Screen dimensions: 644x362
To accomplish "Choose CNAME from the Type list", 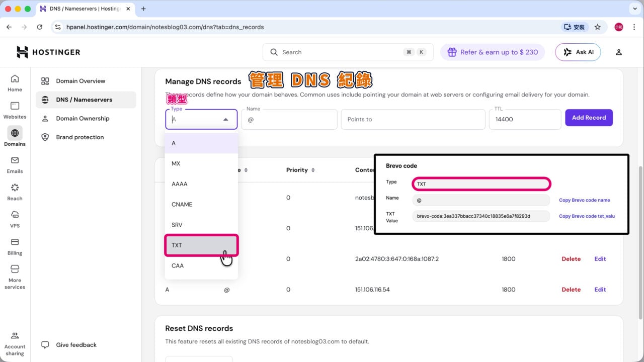I will tap(201, 204).
